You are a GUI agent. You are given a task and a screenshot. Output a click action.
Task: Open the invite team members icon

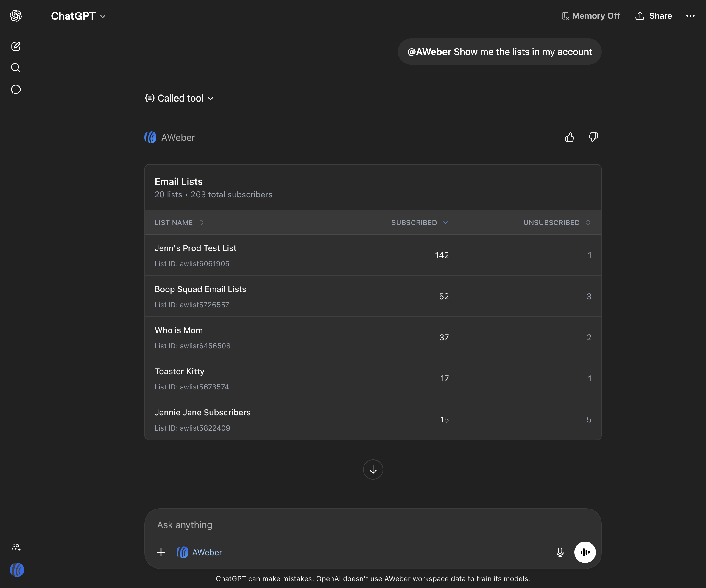pos(16,547)
